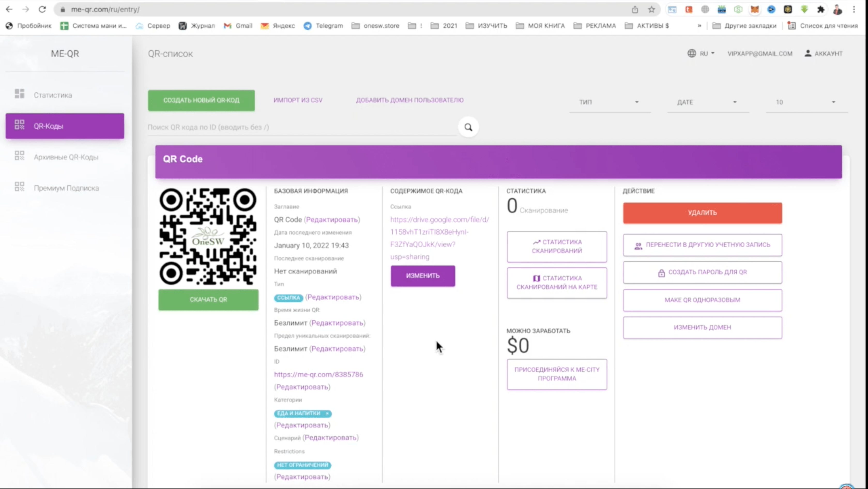The image size is (868, 489).
Task: Click the СКАЧАТЬ QR button
Action: pos(208,300)
